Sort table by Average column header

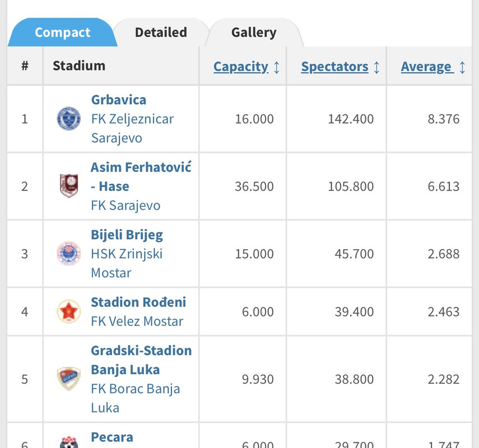click(426, 67)
